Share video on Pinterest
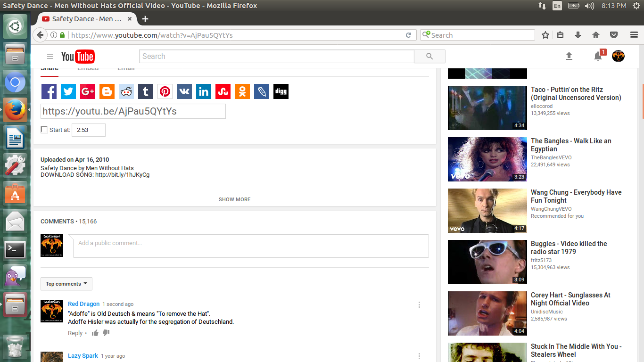 click(x=165, y=91)
